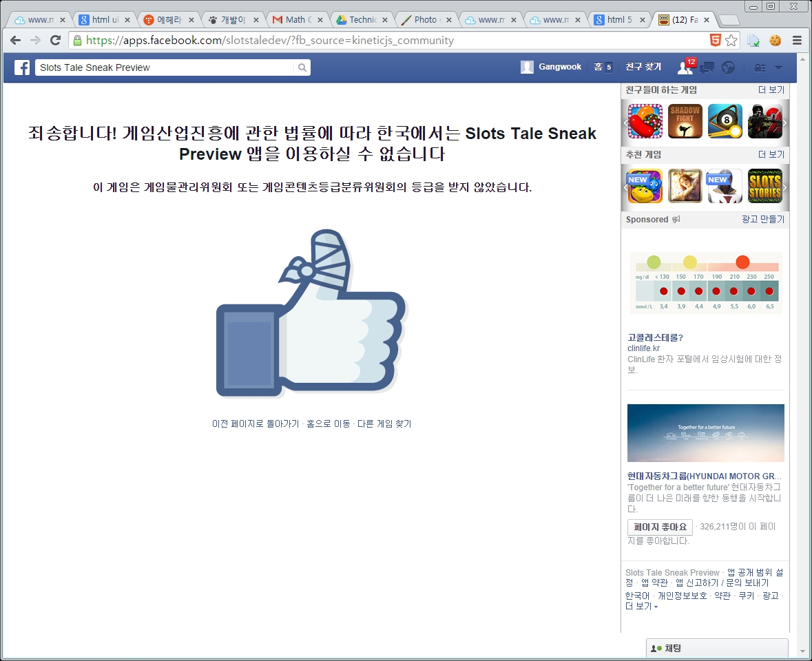Go back with browser back arrow
This screenshot has width=812, height=661.
16,40
